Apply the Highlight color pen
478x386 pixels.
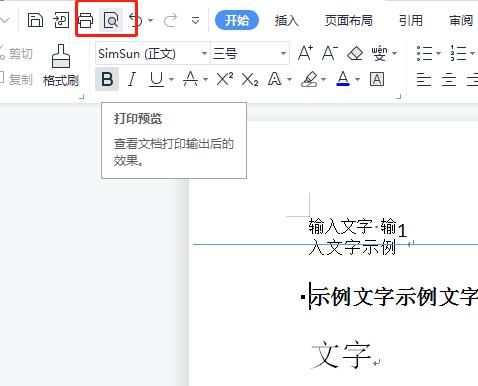(x=309, y=79)
